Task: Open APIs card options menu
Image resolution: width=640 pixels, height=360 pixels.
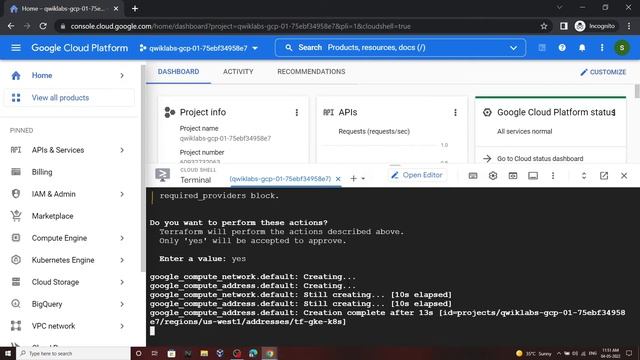Action: [456, 112]
